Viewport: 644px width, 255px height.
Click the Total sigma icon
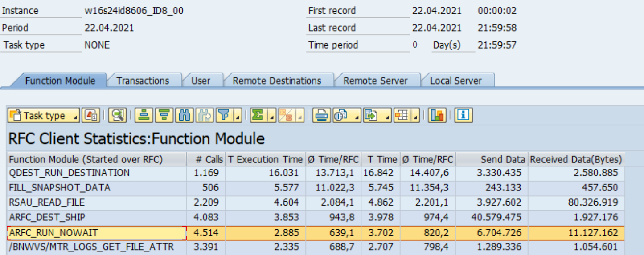257,116
